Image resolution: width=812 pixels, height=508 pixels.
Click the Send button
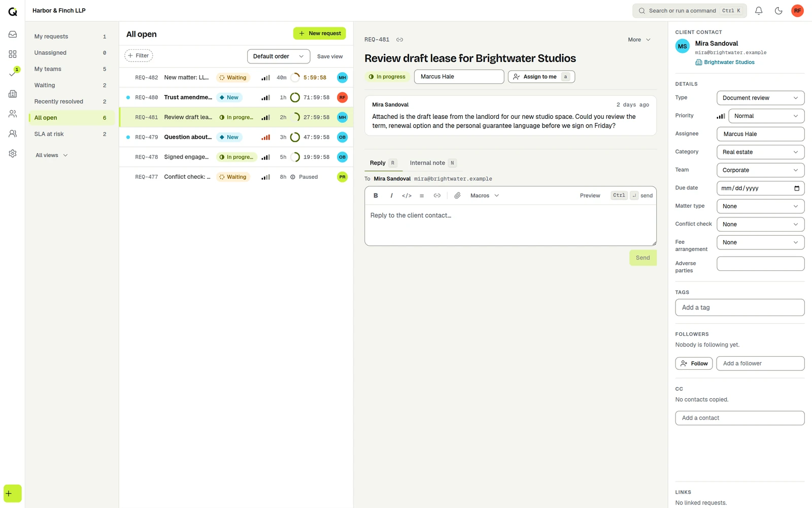(643, 258)
